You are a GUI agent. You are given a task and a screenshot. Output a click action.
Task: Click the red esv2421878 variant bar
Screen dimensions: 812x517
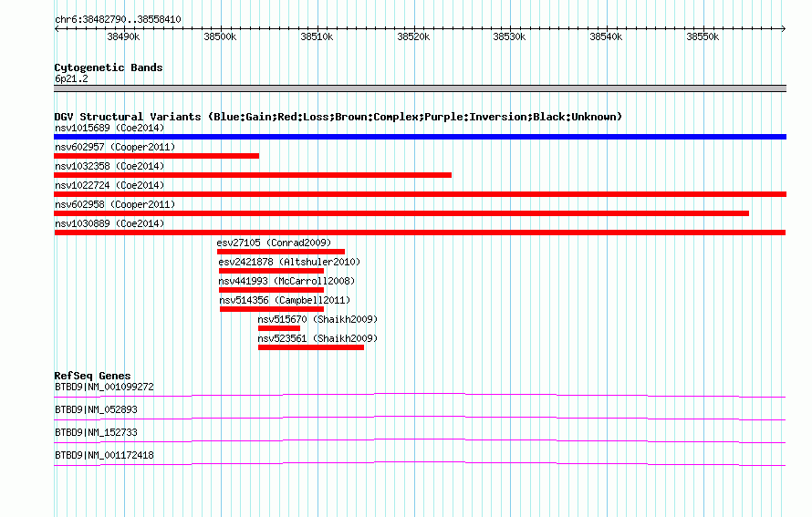pyautogui.click(x=271, y=271)
